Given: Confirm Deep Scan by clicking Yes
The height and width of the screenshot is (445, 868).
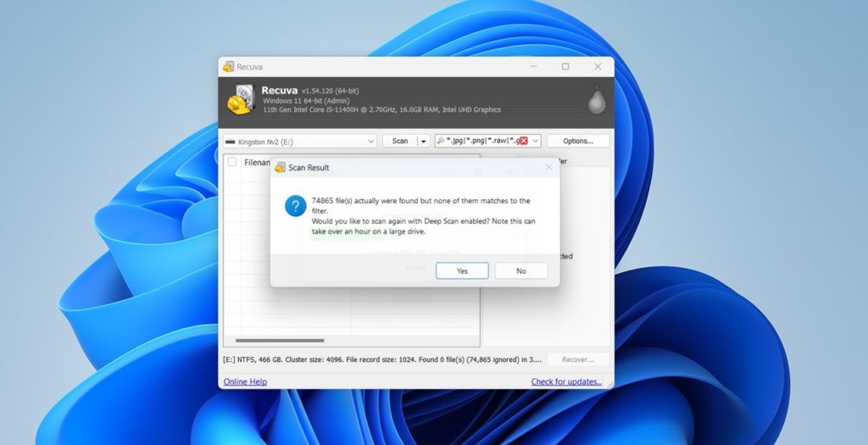Looking at the screenshot, I should tap(462, 270).
